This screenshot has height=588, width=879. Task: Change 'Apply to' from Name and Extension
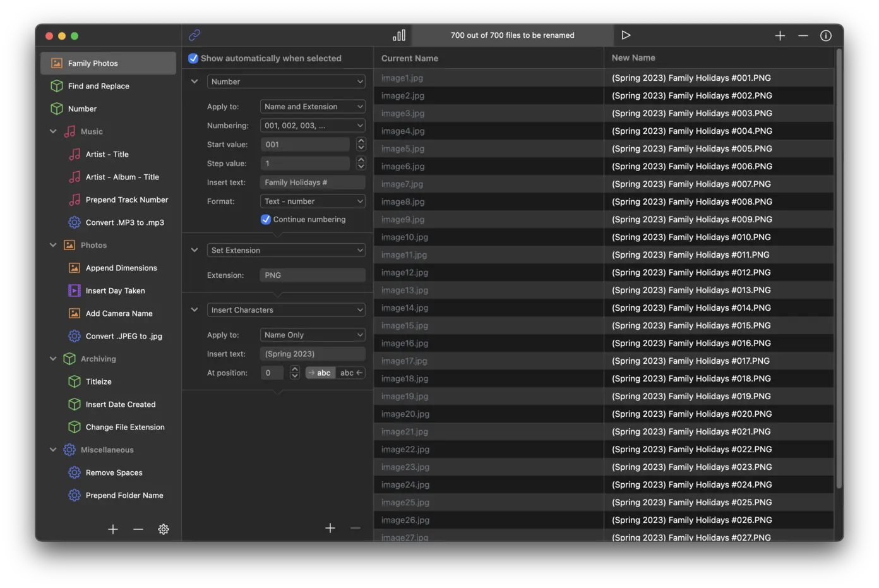(x=312, y=106)
